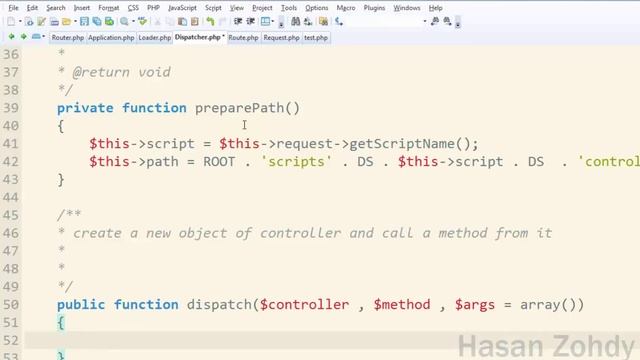This screenshot has width=640, height=360.
Task: Open the Project menu
Action: tap(262, 8)
